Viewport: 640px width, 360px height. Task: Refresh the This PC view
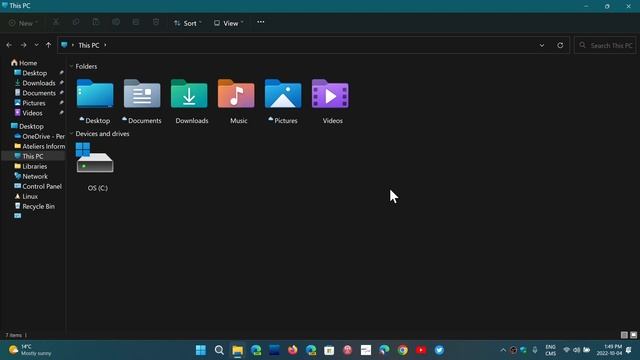pos(560,45)
